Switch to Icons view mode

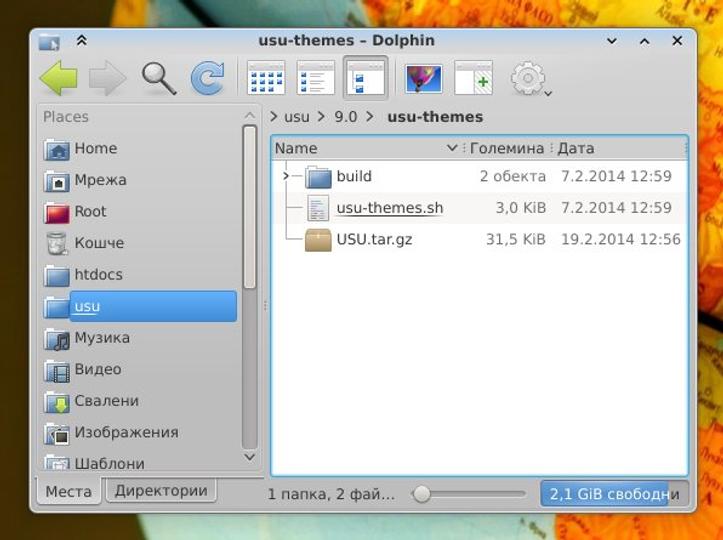[266, 78]
